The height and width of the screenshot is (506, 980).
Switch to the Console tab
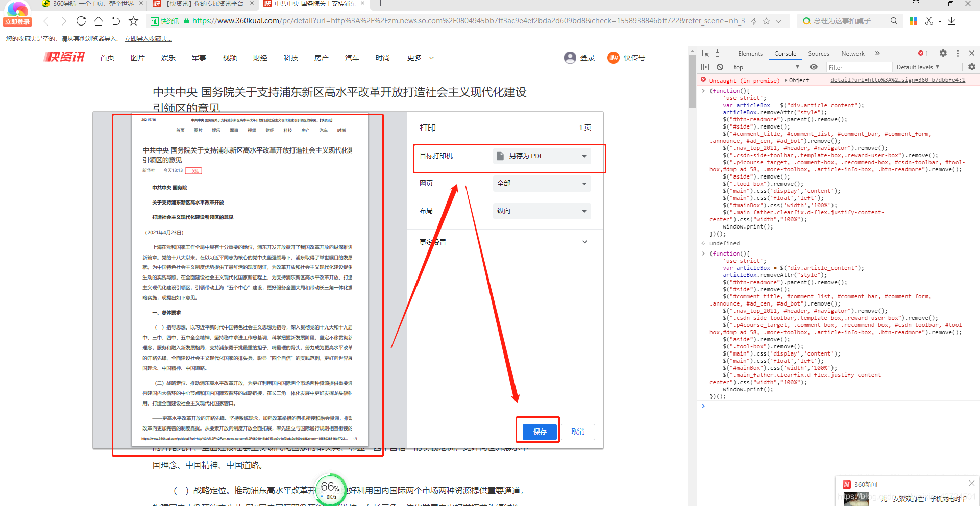pyautogui.click(x=785, y=53)
